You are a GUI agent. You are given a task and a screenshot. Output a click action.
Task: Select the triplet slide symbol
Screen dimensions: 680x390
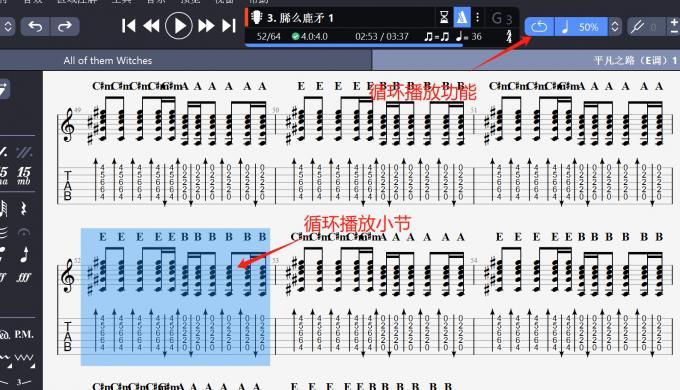click(24, 382)
